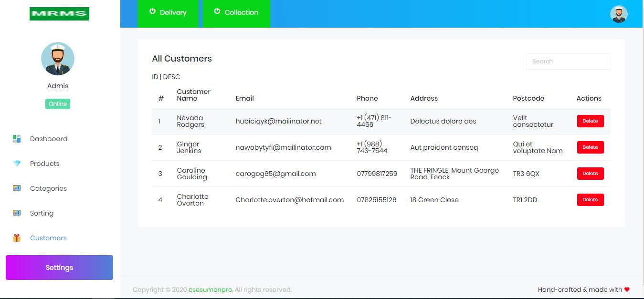Viewport: 644px width, 299px height.
Task: Click the Postcode column header
Action: 528,98
